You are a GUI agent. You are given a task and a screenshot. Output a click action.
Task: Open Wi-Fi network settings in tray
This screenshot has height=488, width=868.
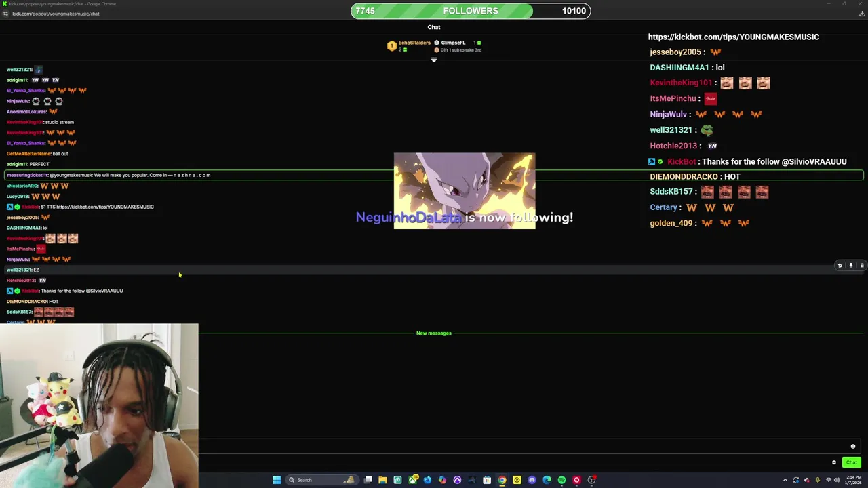tap(828, 480)
